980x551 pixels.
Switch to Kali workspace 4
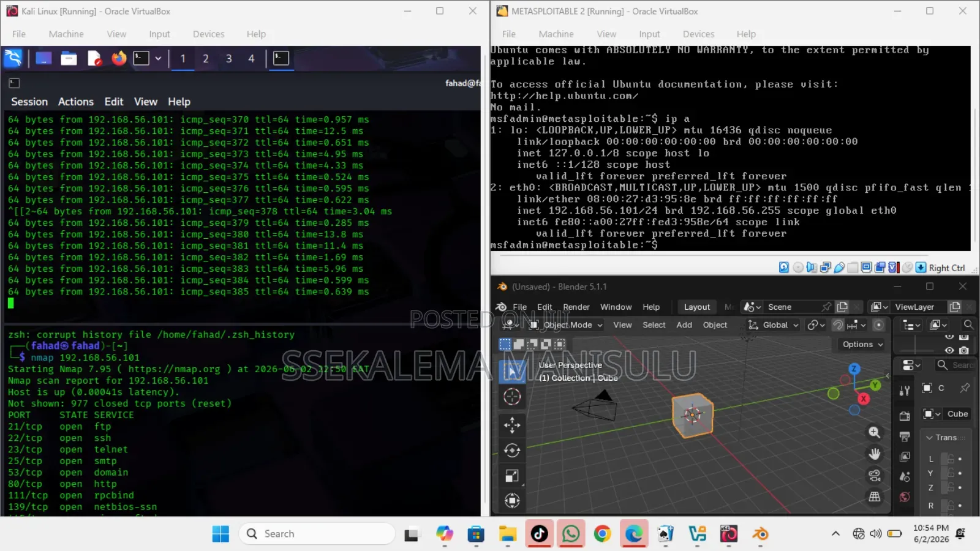coord(251,59)
